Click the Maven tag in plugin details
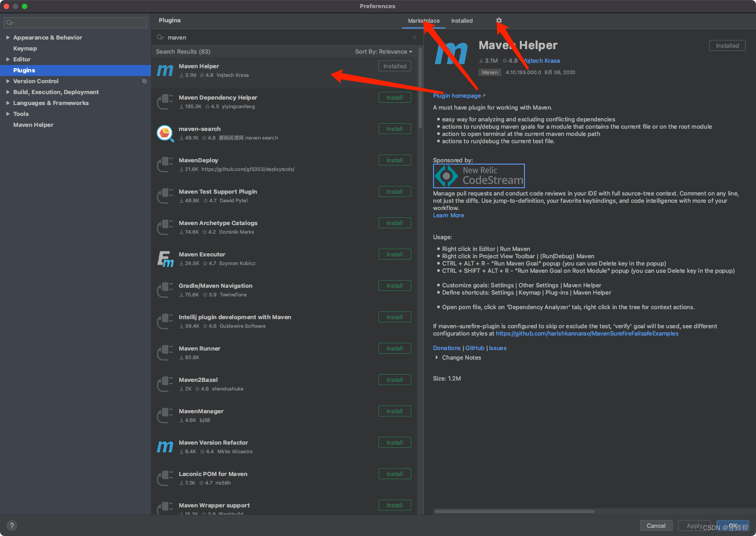756x536 pixels. pyautogui.click(x=490, y=72)
